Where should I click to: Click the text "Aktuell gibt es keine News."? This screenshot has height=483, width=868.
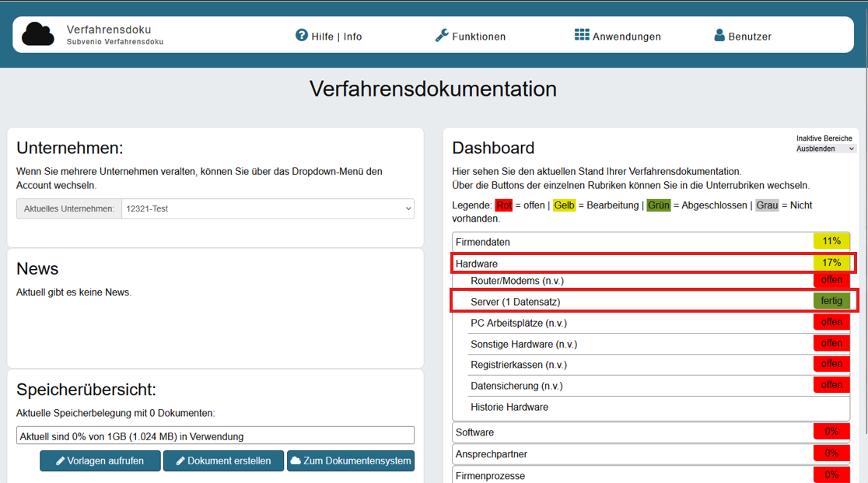point(74,292)
